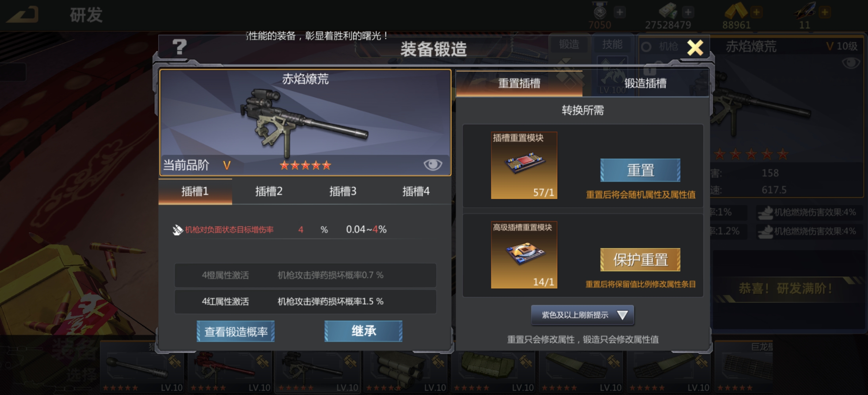Screen dimensions: 868x395
Task: Tap the 插槽重置模块 item icon
Action: point(524,165)
